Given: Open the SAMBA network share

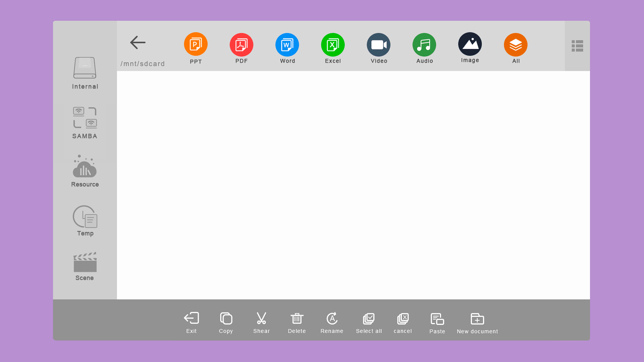Looking at the screenshot, I should click(85, 123).
